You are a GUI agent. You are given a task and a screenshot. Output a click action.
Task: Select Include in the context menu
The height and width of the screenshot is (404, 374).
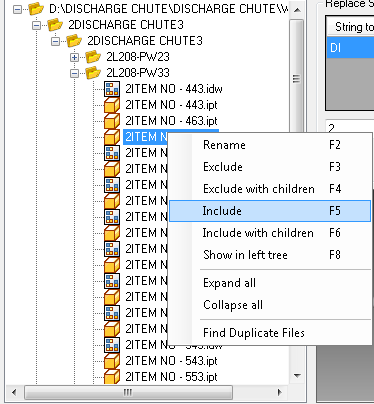coord(270,211)
